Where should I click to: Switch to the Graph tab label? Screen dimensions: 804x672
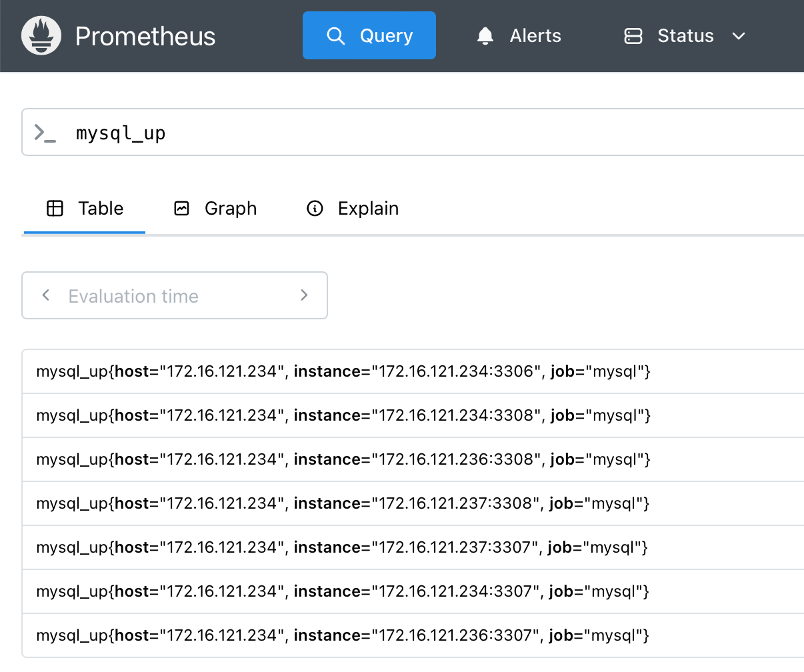[x=230, y=209]
